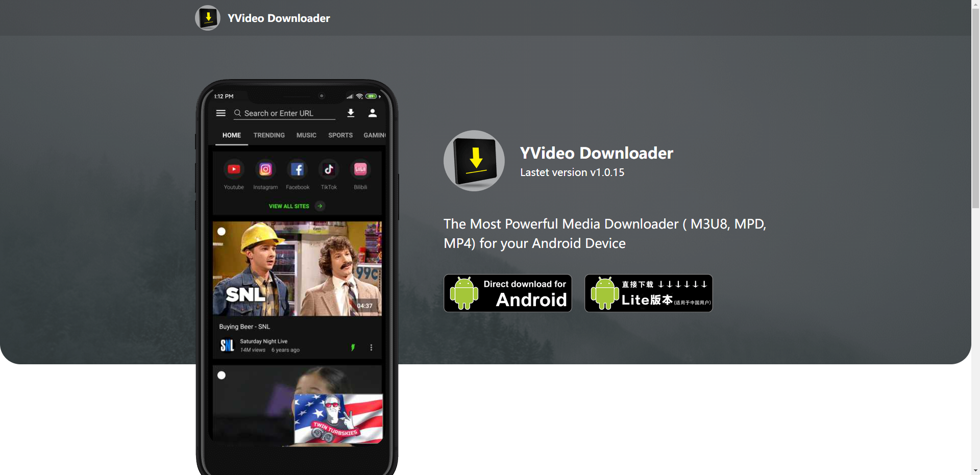Tap the lightning quick-download icon on the SNL video
This screenshot has height=475, width=980.
coord(353,347)
